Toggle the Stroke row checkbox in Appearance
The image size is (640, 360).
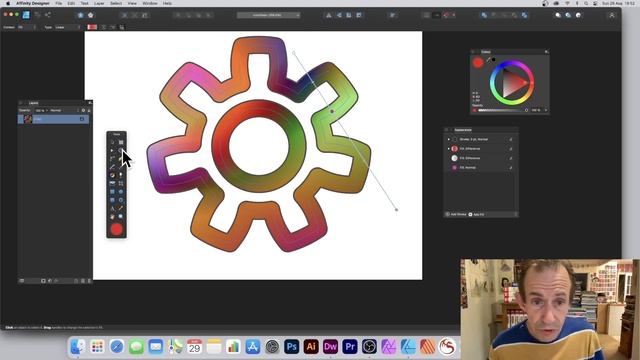(511, 140)
